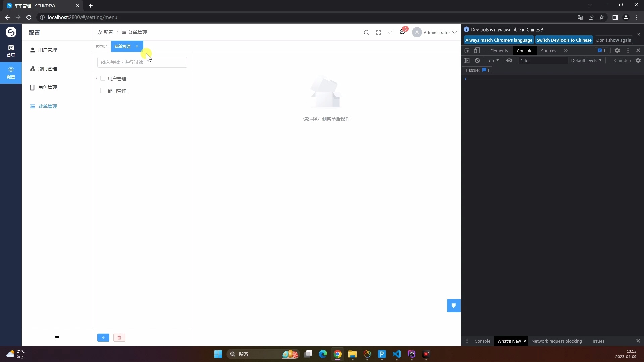Click the green add button under the menu tree
644x362 pixels.
[x=103, y=338]
